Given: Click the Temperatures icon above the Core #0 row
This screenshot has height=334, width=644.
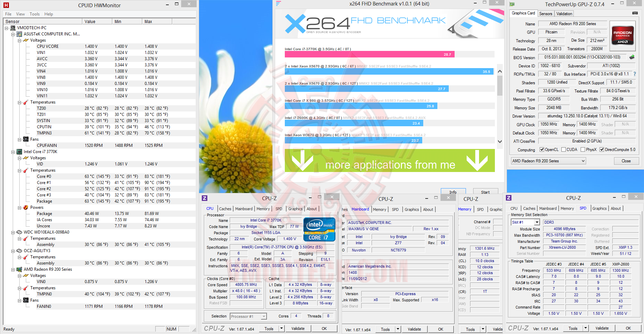Looking at the screenshot, I should coord(26,170).
